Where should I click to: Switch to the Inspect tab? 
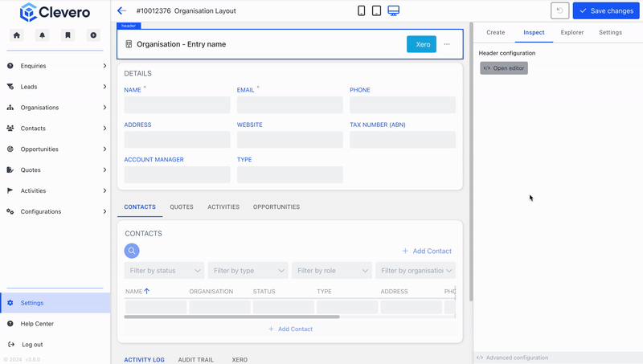pyautogui.click(x=534, y=32)
